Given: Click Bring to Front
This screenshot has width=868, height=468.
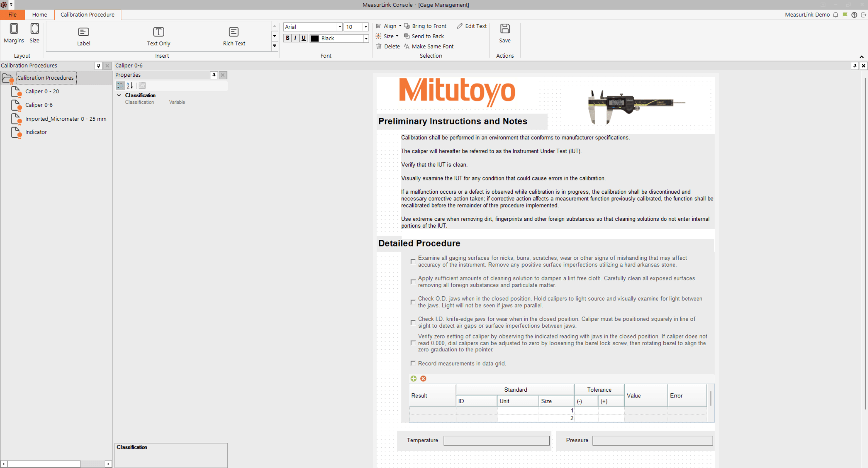Looking at the screenshot, I should coord(425,26).
